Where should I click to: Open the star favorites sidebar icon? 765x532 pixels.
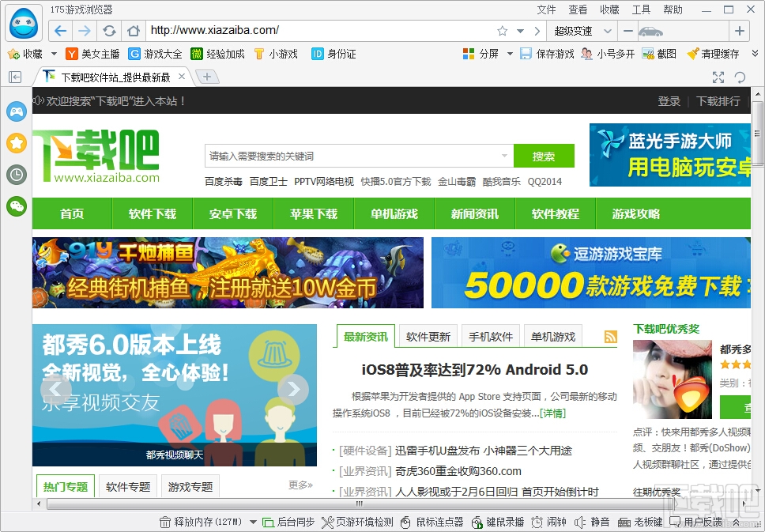[x=17, y=143]
